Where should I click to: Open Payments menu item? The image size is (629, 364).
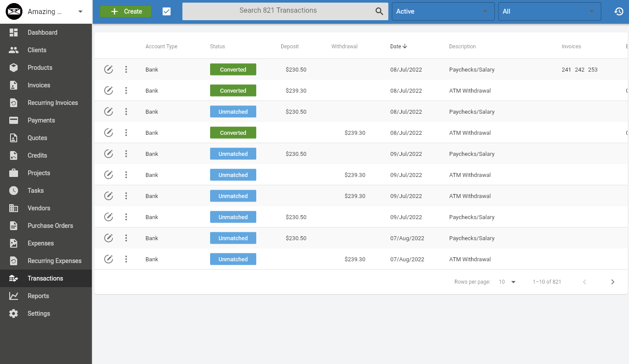point(46,120)
